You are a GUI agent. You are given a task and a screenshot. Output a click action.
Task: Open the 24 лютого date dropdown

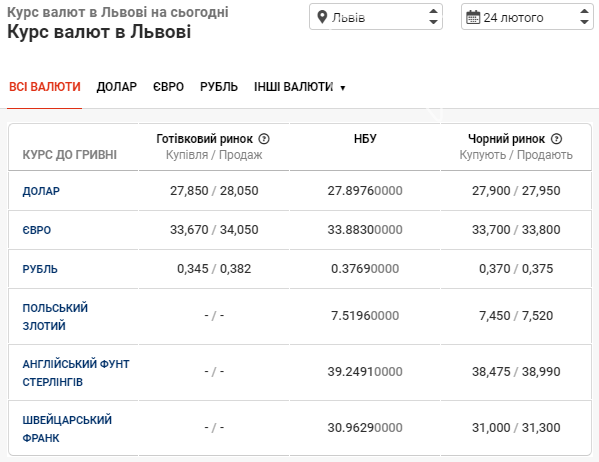click(527, 17)
